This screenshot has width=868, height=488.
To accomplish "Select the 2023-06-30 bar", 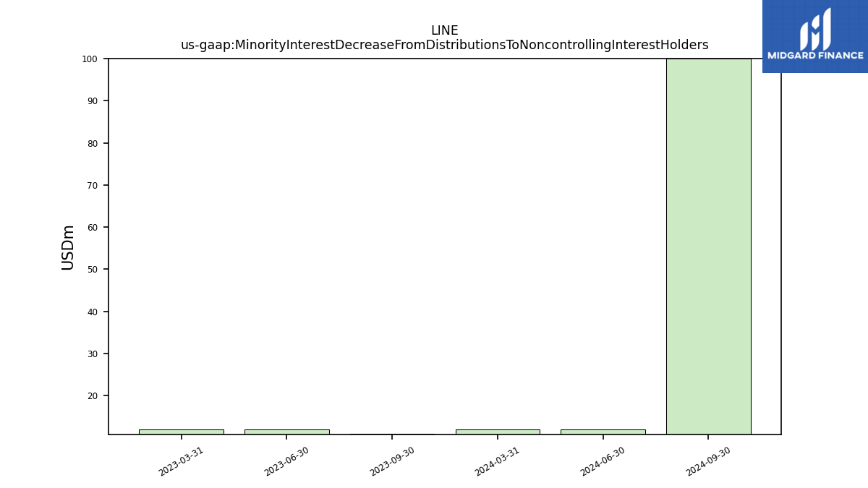I will click(286, 432).
